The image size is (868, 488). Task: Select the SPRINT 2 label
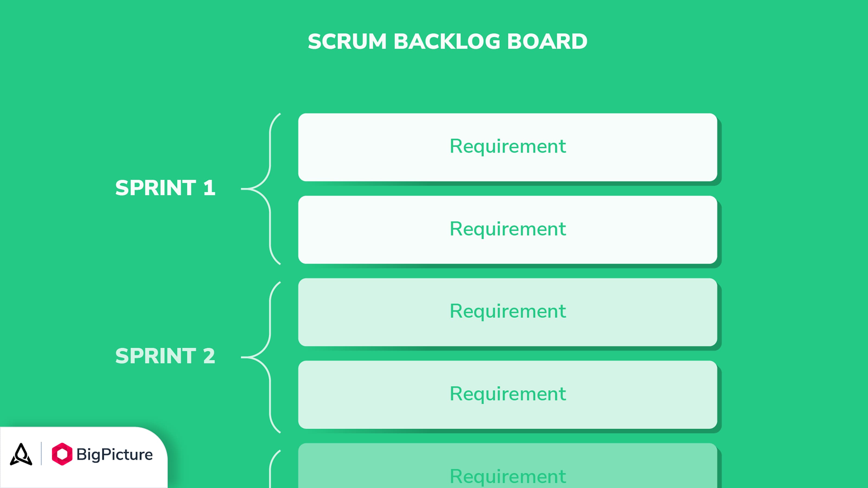[165, 356]
